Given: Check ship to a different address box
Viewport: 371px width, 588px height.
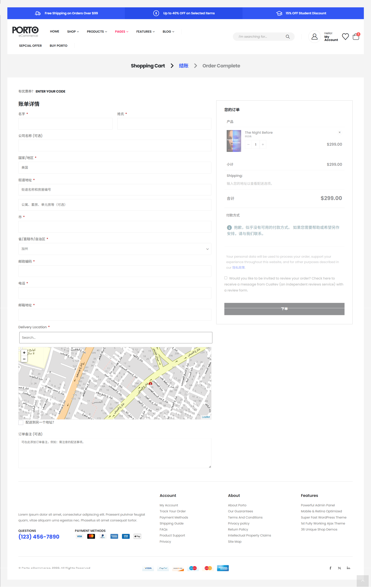Looking at the screenshot, I should click(x=21, y=422).
